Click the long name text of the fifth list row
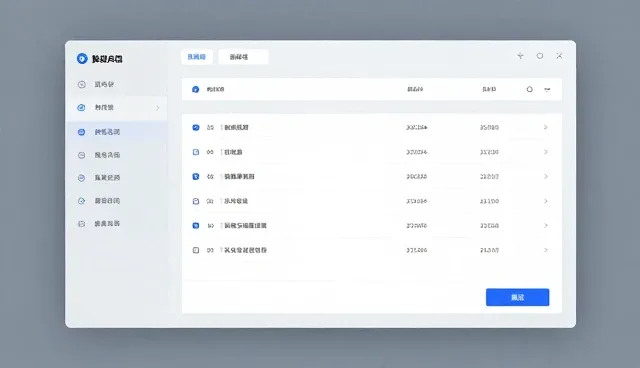640x368 pixels. click(245, 226)
